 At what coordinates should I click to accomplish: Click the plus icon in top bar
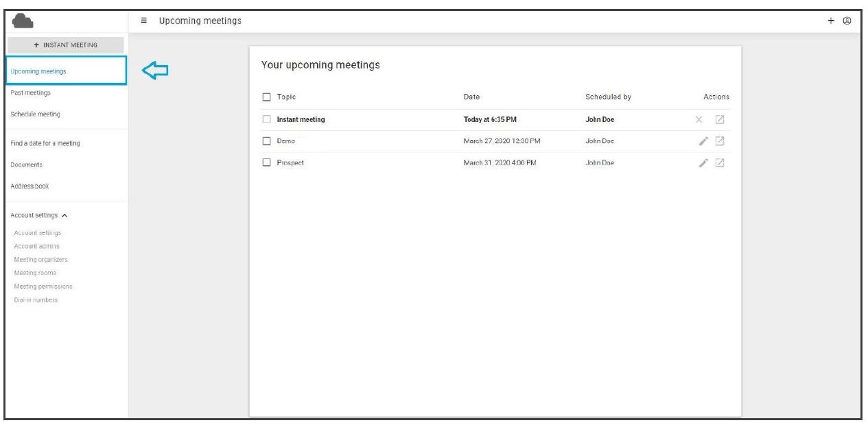pyautogui.click(x=831, y=21)
